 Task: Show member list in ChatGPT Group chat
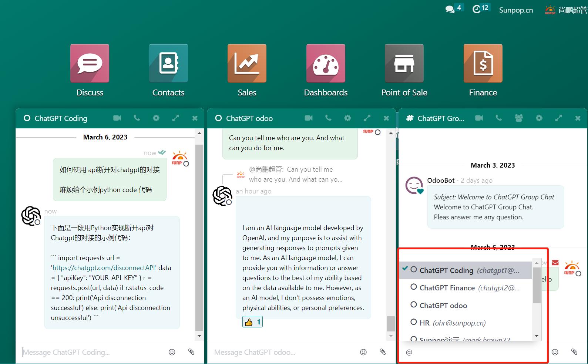(519, 118)
